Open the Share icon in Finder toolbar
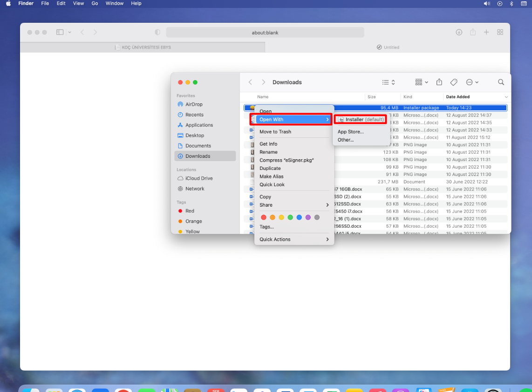The width and height of the screenshot is (532, 392). tap(438, 82)
